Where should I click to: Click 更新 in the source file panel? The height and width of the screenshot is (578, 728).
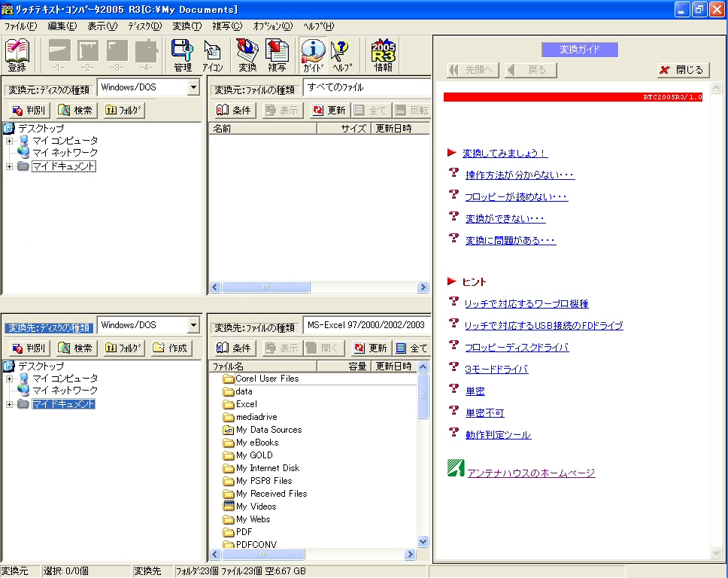click(329, 110)
